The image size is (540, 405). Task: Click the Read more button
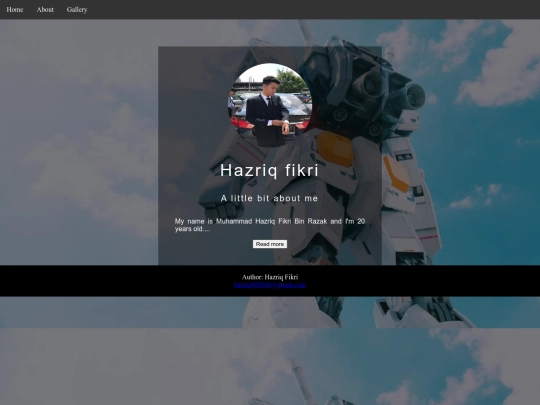point(270,244)
